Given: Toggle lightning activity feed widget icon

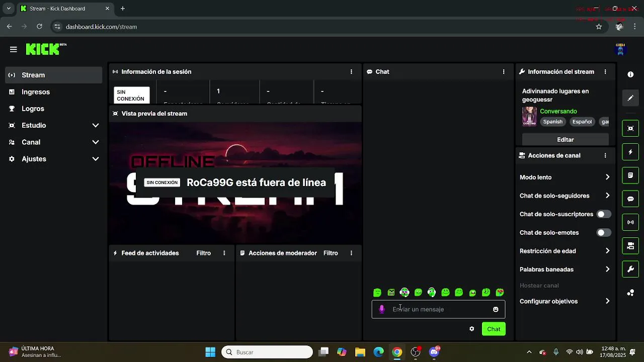Looking at the screenshot, I should click(x=630, y=152).
